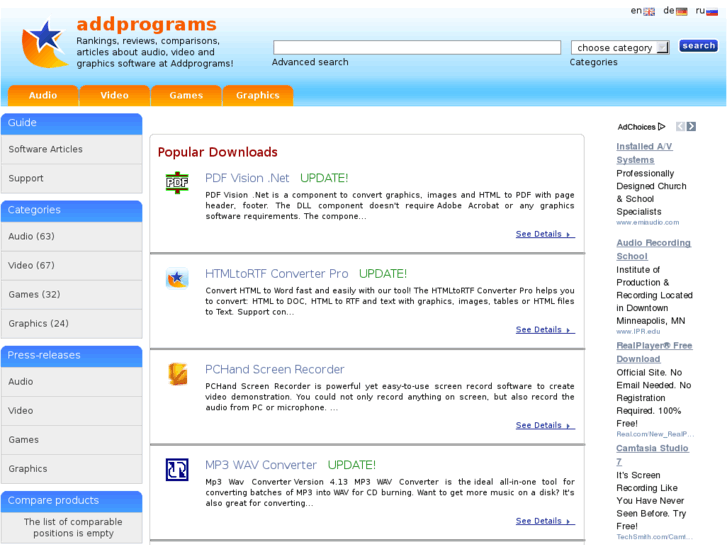This screenshot has height=545, width=727.
Task: Click the AdChoices triangle icon
Action: pyautogui.click(x=662, y=127)
